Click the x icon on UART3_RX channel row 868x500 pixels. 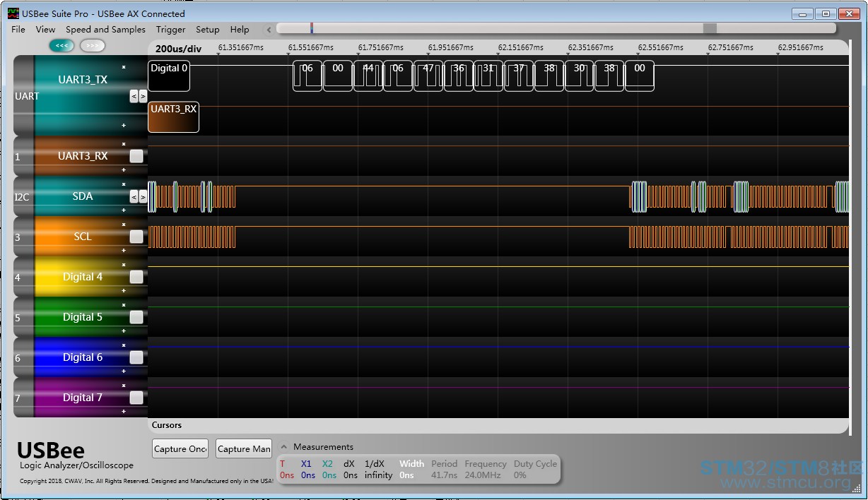click(x=124, y=144)
